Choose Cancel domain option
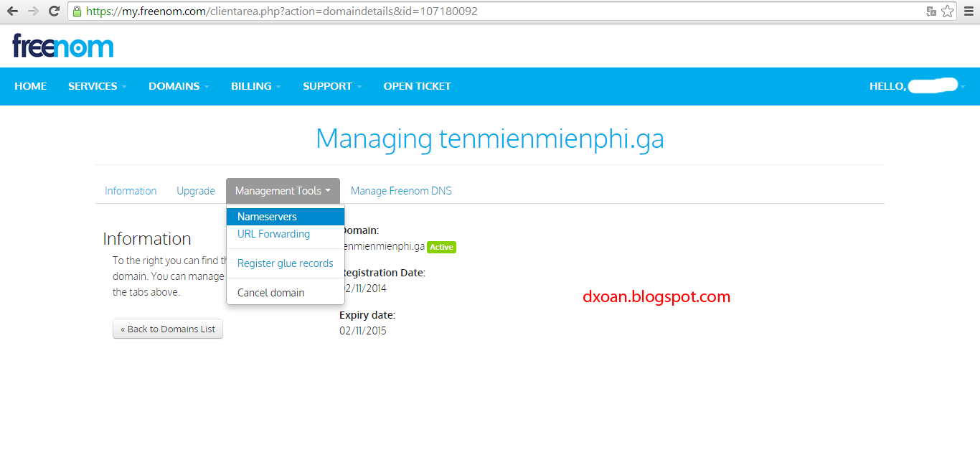Viewport: 980px width, 450px height. click(x=286, y=293)
